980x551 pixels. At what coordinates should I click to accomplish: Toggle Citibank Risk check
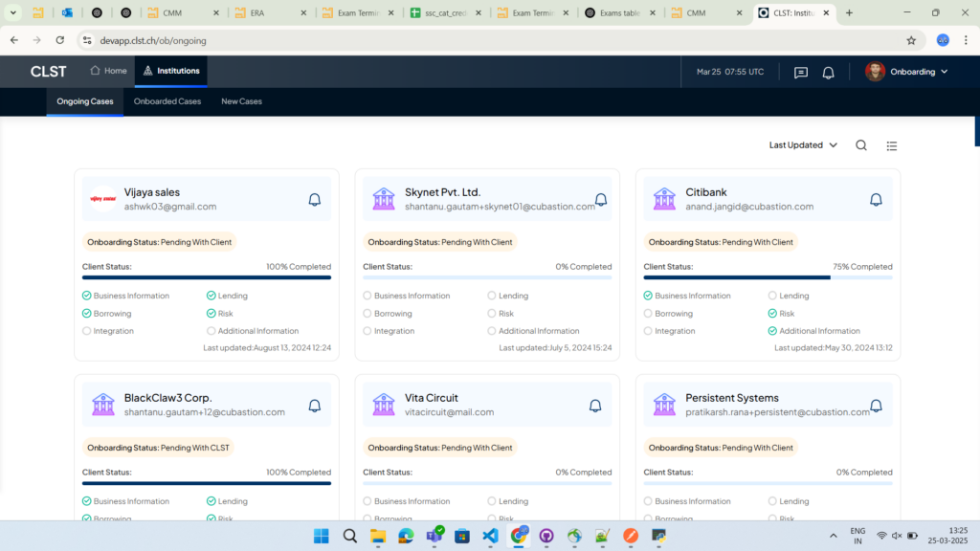click(772, 314)
